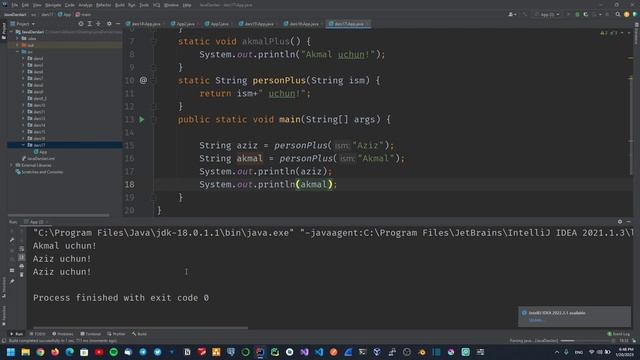Collapse all nodes in the Project panel

[98, 24]
